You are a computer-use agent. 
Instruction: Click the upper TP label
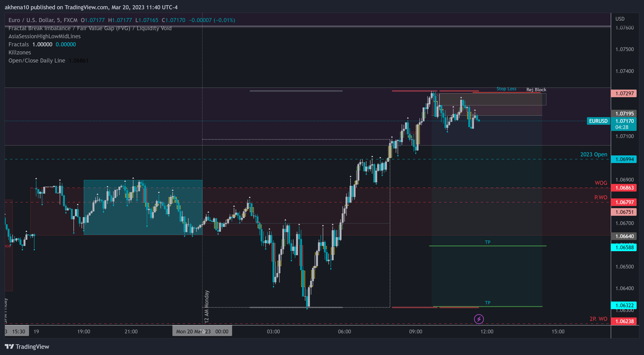point(488,242)
